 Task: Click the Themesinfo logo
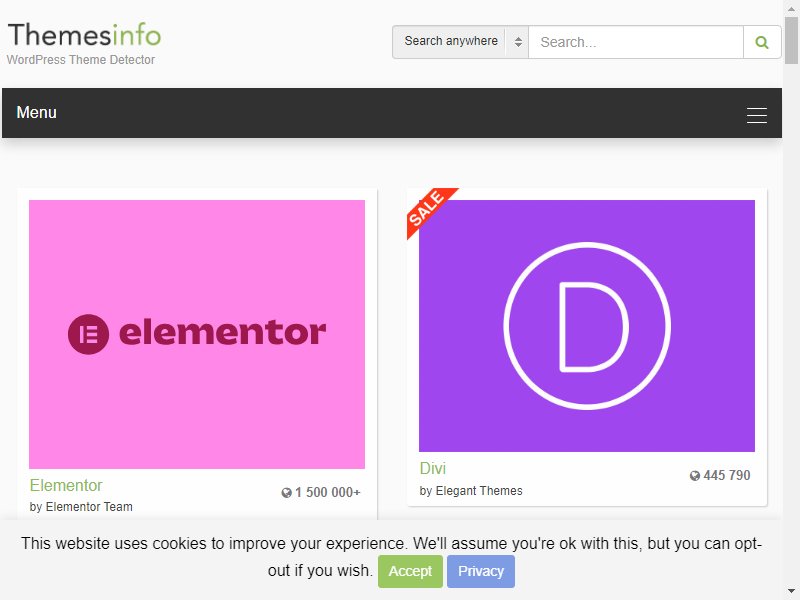click(x=84, y=35)
